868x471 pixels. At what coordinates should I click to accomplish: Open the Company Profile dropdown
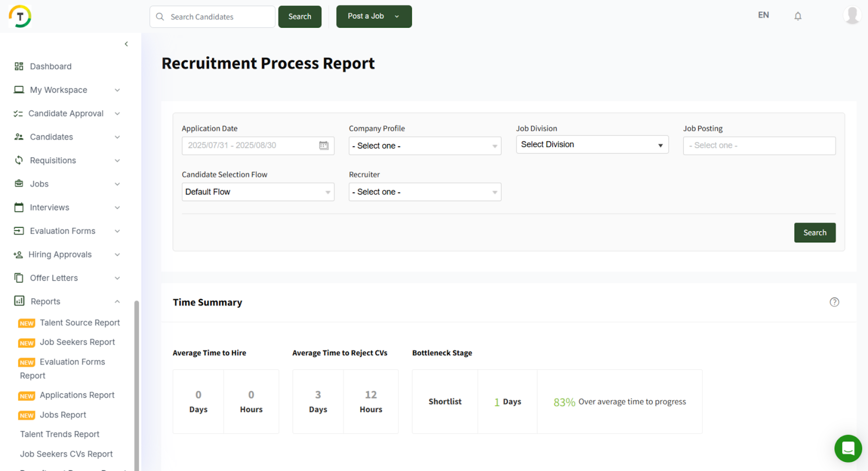click(x=424, y=146)
